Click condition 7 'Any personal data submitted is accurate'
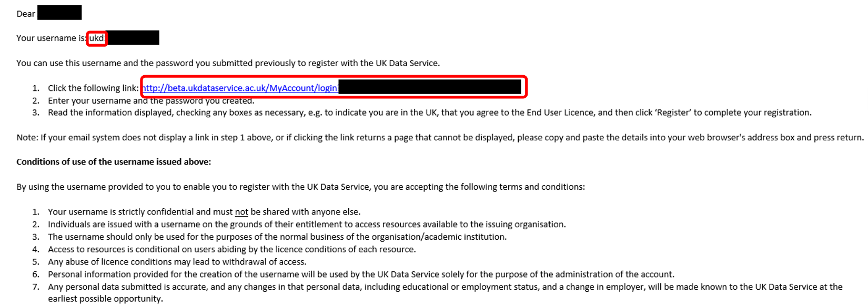This screenshot has width=868, height=306. (445, 293)
